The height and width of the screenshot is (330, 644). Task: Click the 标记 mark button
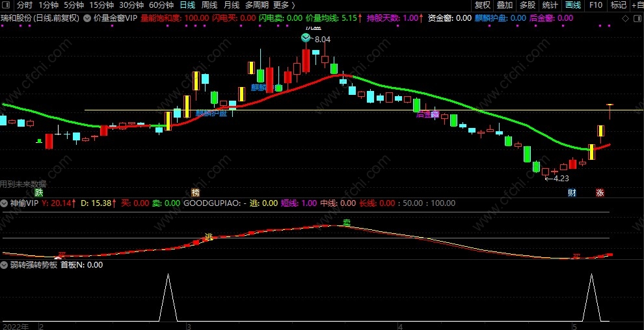pos(619,5)
